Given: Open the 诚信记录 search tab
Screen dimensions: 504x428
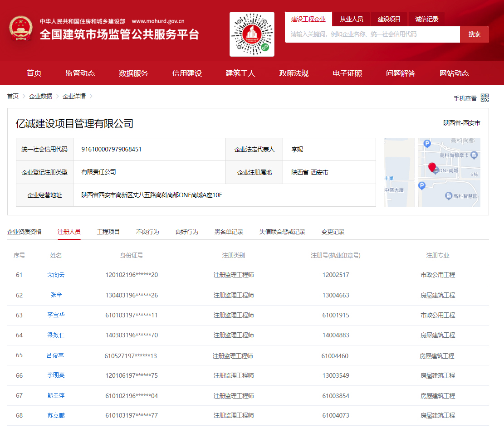Looking at the screenshot, I should pyautogui.click(x=426, y=19).
